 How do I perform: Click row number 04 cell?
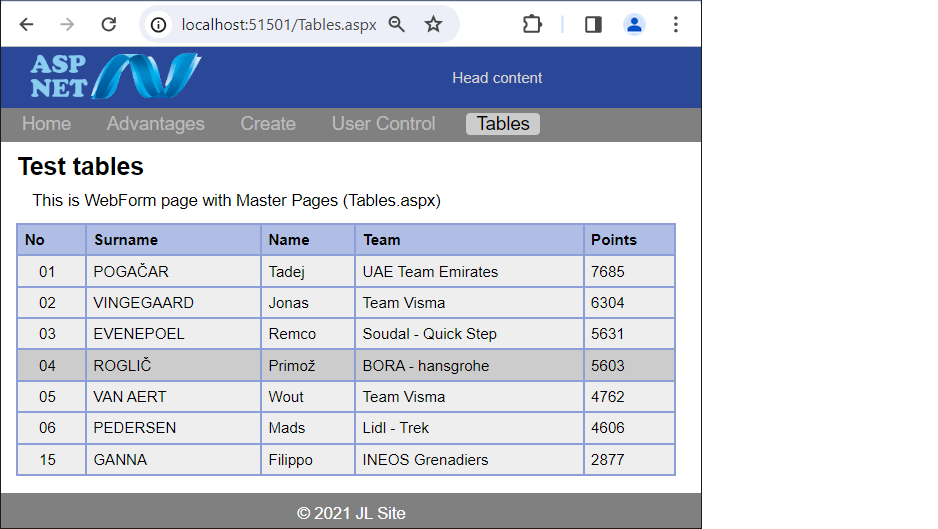[x=51, y=366]
